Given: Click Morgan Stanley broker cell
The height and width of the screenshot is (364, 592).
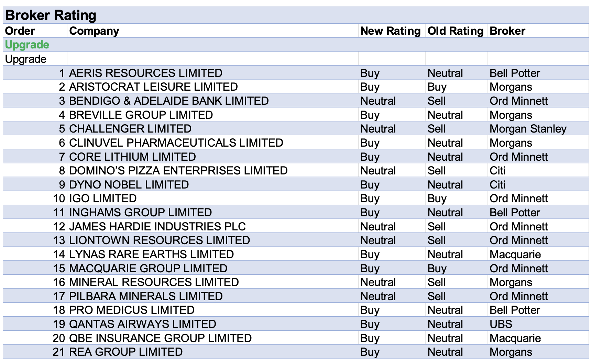Looking at the screenshot, I should [x=528, y=129].
